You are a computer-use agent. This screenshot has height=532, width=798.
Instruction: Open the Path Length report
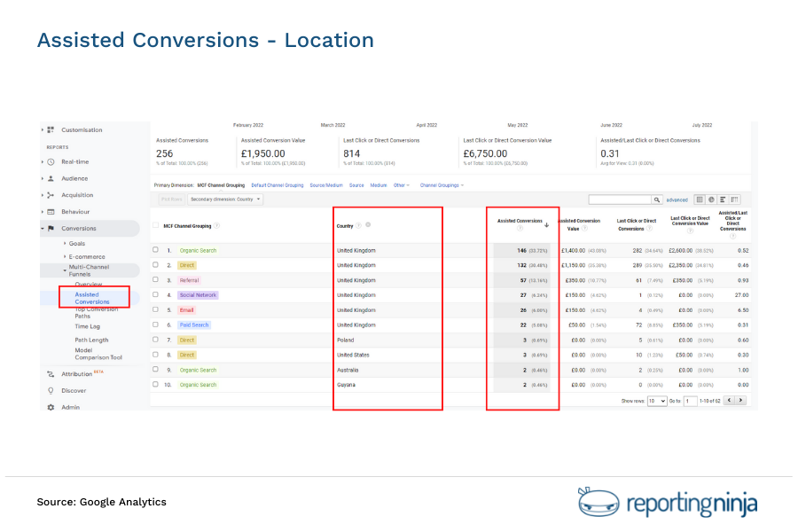coord(91,340)
